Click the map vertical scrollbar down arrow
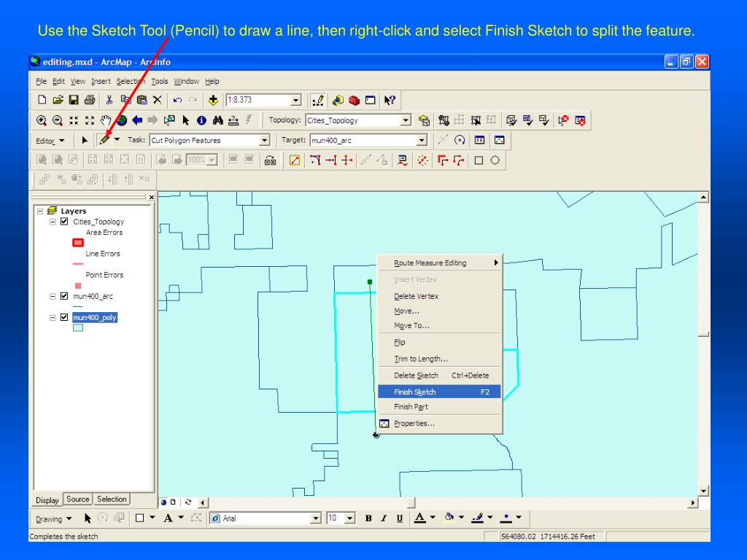Image resolution: width=747 pixels, height=560 pixels. [704, 491]
